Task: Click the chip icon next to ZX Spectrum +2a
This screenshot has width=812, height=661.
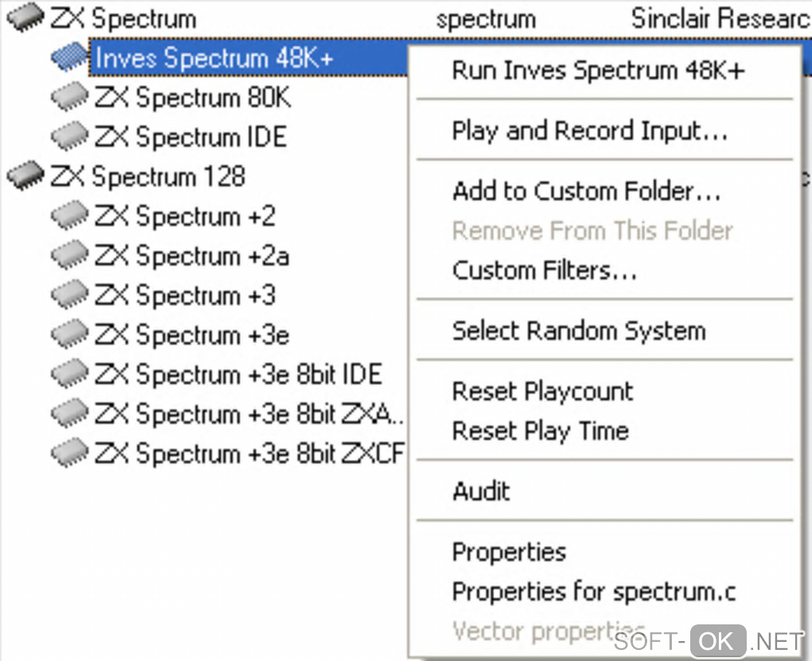Action: coord(70,255)
